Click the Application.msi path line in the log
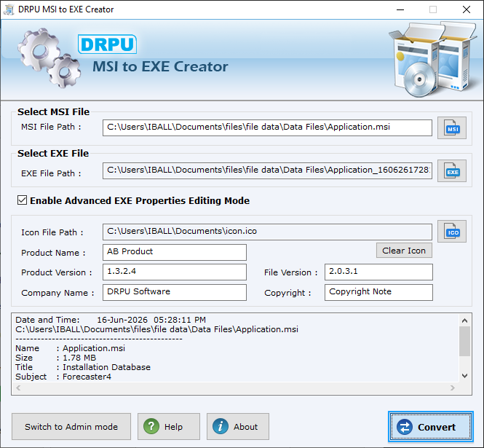484x448 pixels. click(156, 329)
